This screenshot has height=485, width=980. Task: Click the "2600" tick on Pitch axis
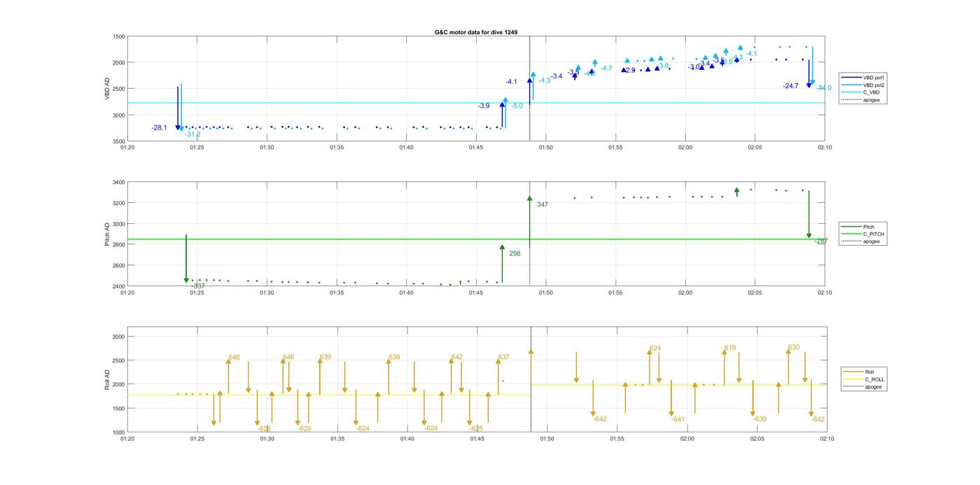[x=118, y=266]
